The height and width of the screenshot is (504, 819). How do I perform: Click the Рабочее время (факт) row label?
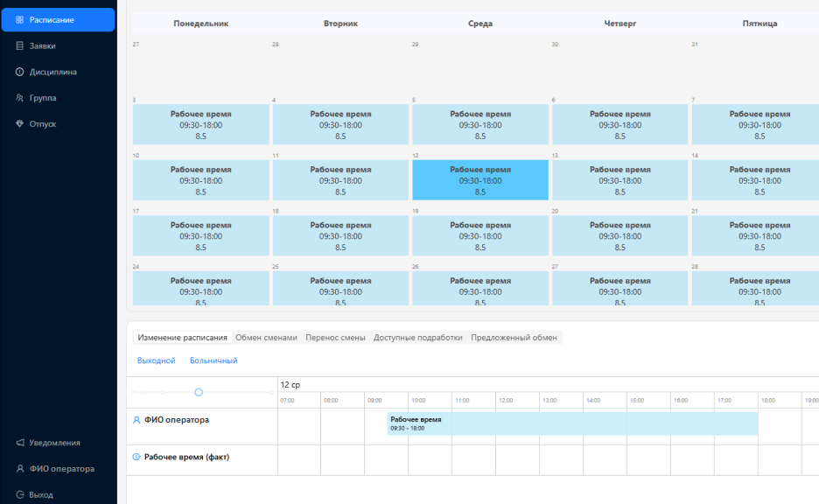coord(186,457)
